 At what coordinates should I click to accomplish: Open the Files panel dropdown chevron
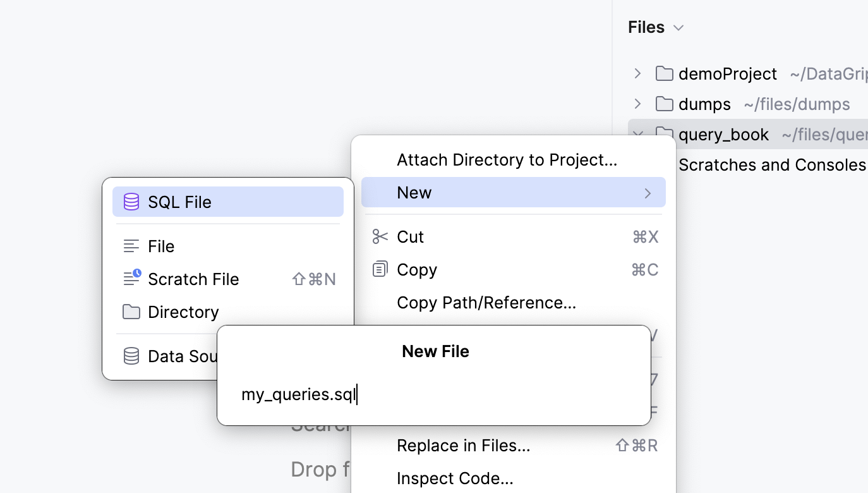click(678, 27)
